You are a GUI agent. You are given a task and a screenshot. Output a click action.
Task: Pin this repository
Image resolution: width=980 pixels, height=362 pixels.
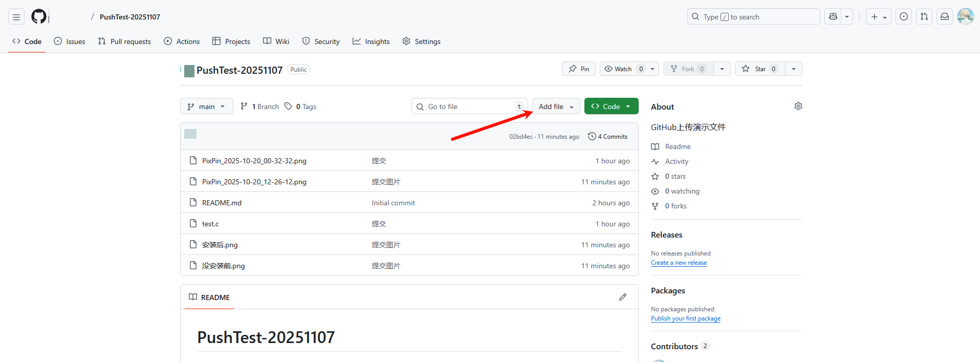pyautogui.click(x=579, y=69)
